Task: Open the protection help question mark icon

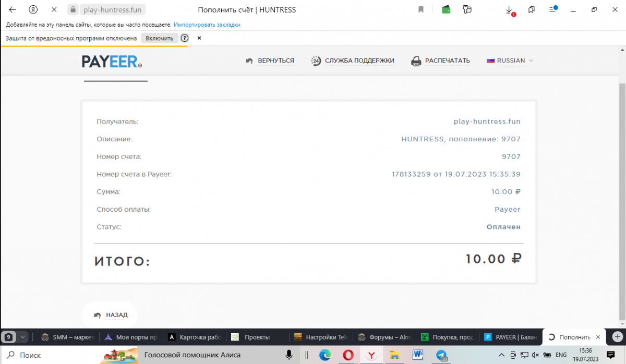Action: pyautogui.click(x=185, y=38)
